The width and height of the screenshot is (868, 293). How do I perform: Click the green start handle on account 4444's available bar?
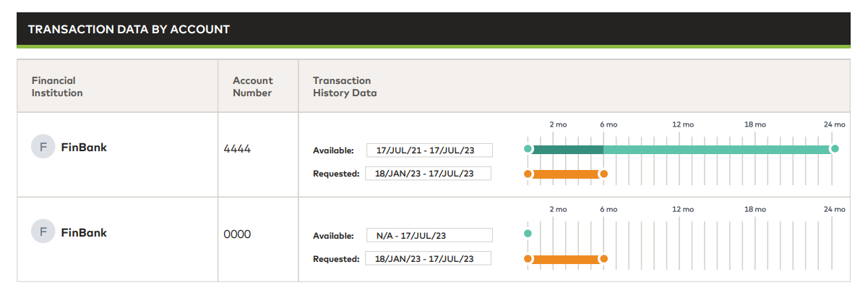(x=528, y=149)
